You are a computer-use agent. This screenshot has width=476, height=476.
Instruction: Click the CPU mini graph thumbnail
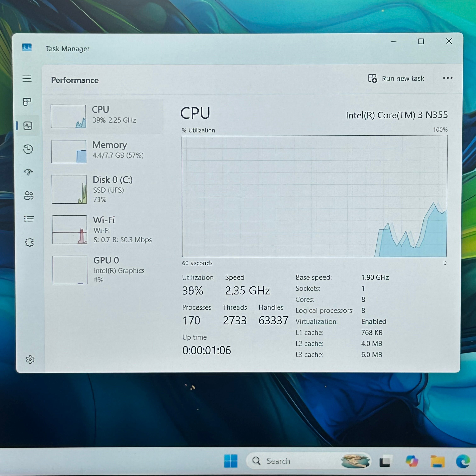click(68, 116)
